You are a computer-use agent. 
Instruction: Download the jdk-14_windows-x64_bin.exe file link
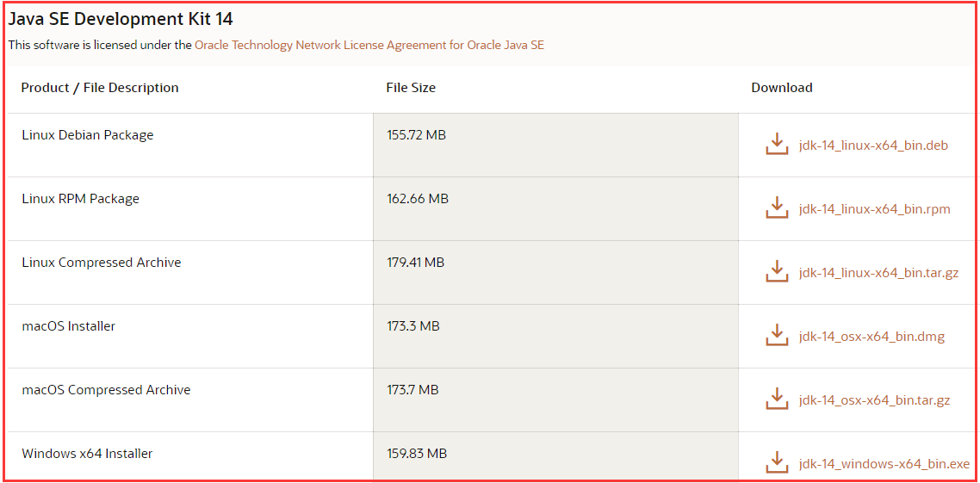884,464
